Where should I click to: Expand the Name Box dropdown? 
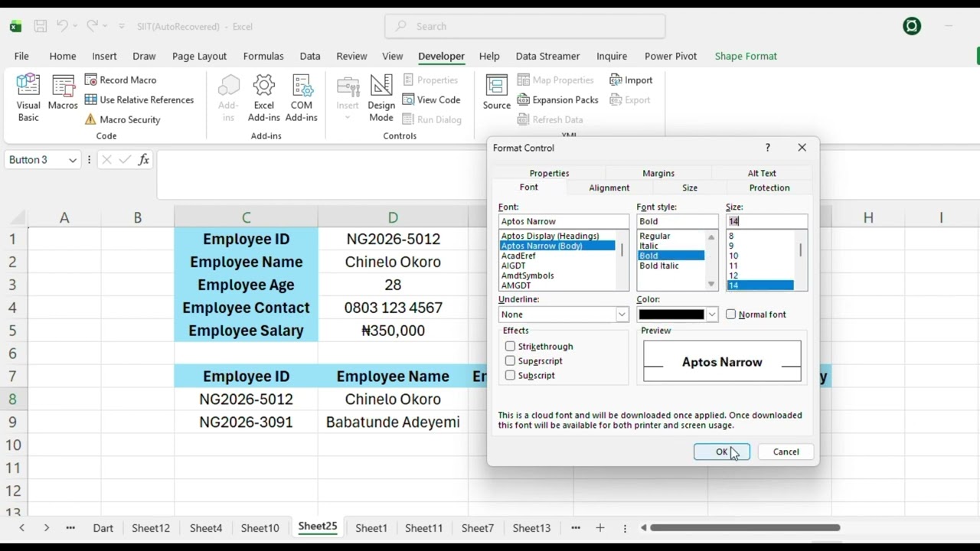[73, 160]
